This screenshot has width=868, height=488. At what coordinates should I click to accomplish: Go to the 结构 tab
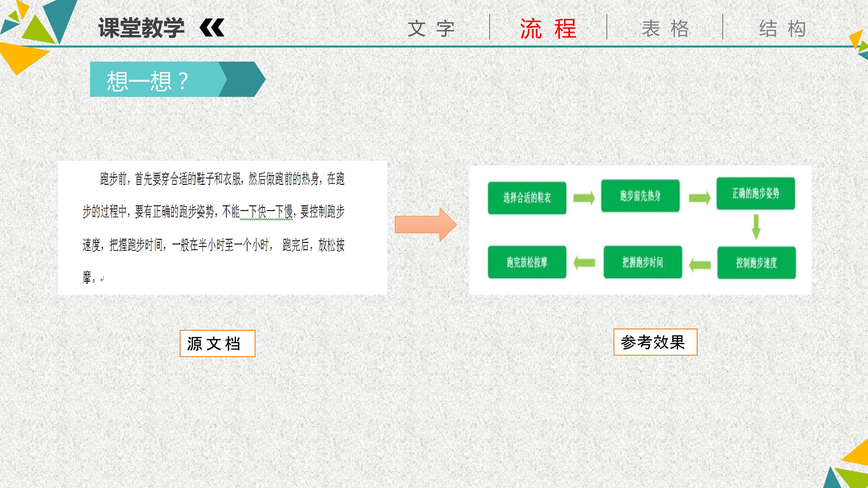pos(782,29)
